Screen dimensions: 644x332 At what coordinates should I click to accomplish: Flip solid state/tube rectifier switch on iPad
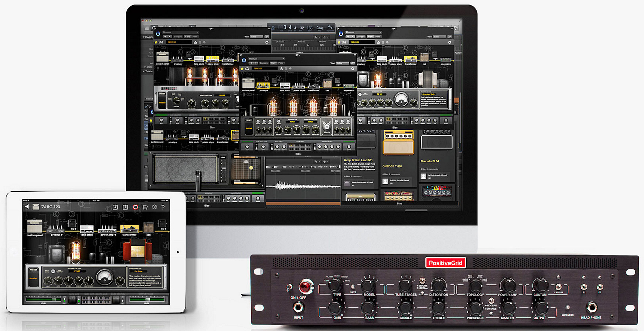53,271
